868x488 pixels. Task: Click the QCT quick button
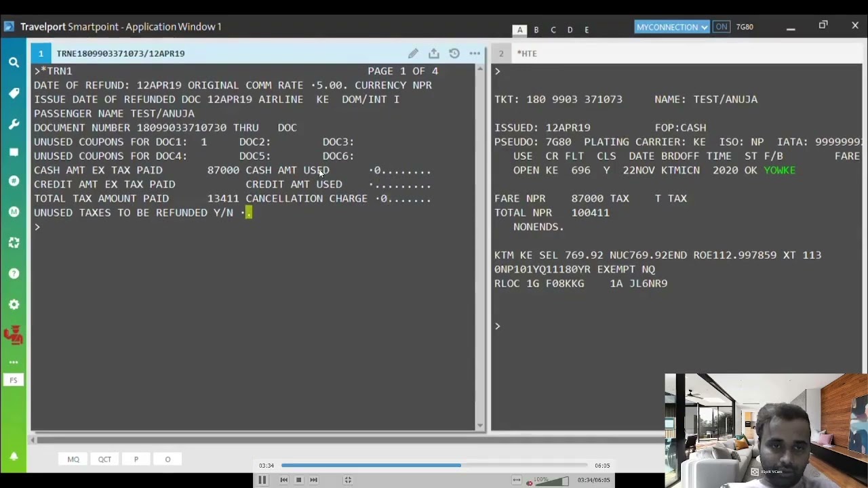click(104, 460)
